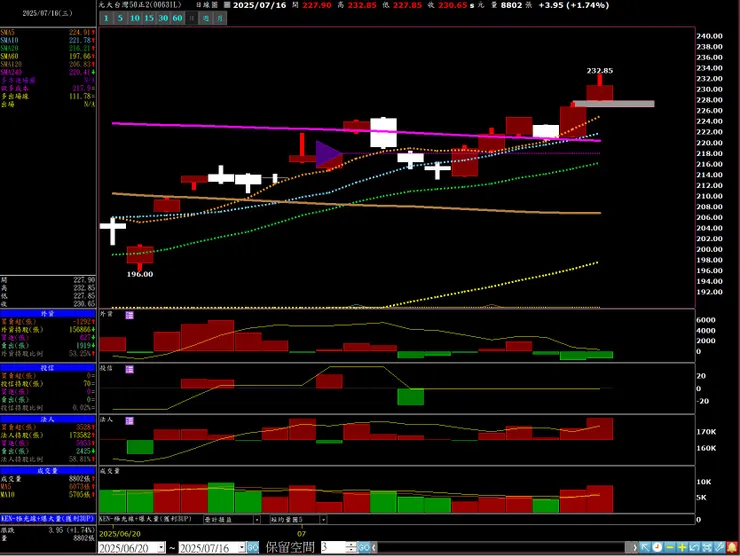Open settings icon in 外資 panel
The height and width of the screenshot is (556, 740).
pos(129,315)
